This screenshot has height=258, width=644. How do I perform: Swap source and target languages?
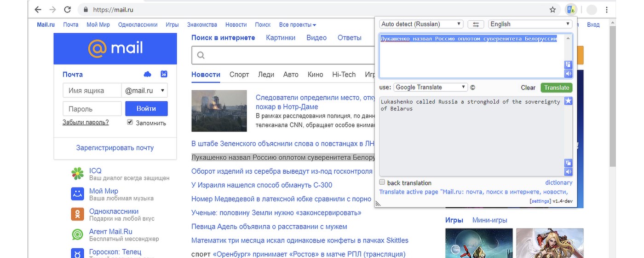click(476, 24)
